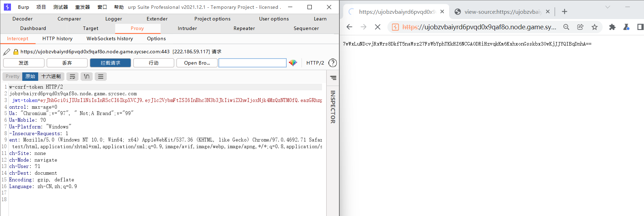The width and height of the screenshot is (644, 216).
Task: Toggle the \n non-printable characters button
Action: (x=87, y=76)
